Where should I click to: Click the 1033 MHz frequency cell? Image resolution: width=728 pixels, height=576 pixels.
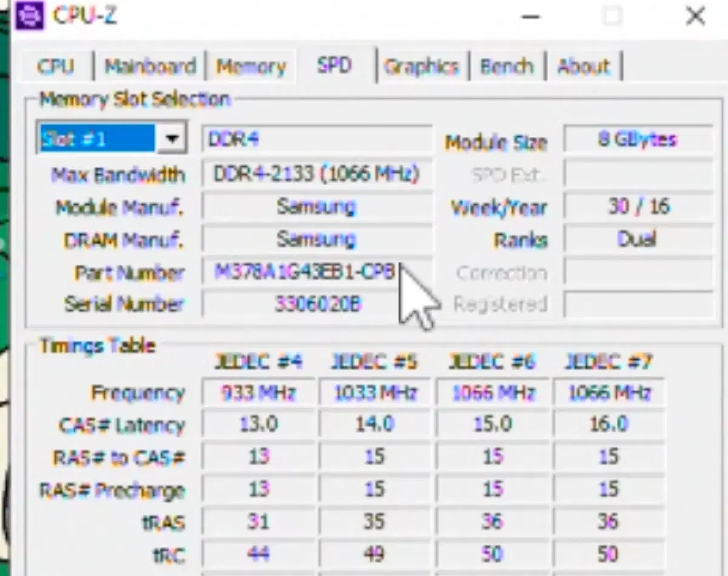[375, 393]
